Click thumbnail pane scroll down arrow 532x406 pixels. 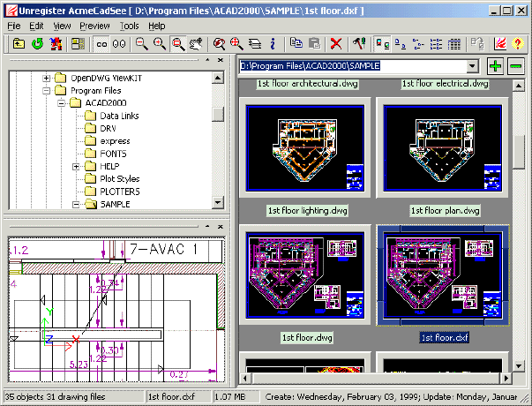[x=519, y=366]
